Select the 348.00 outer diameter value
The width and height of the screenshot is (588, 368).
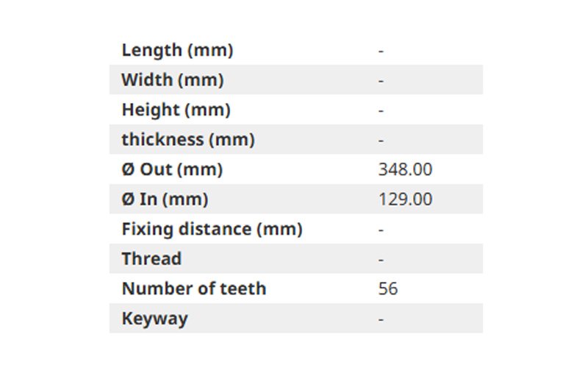[x=405, y=169]
